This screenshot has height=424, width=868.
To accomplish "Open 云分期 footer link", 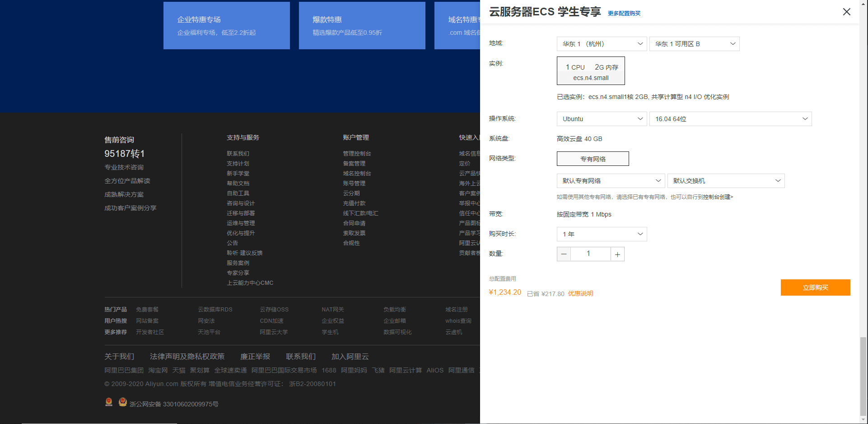I will point(351,193).
